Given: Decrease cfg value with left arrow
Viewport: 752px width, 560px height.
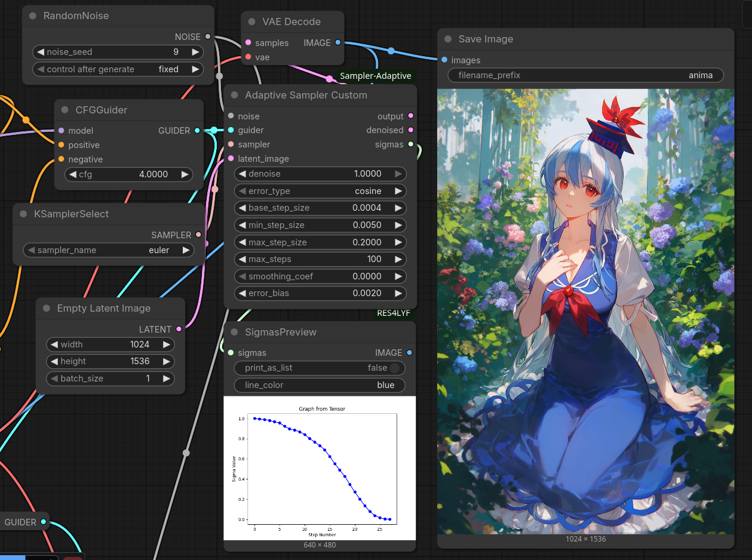Looking at the screenshot, I should point(73,174).
